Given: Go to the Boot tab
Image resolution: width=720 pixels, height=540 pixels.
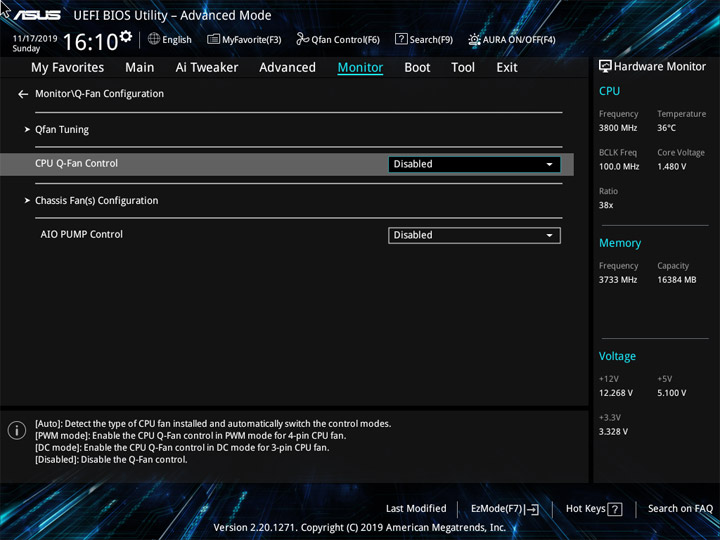Looking at the screenshot, I should coord(417,68).
